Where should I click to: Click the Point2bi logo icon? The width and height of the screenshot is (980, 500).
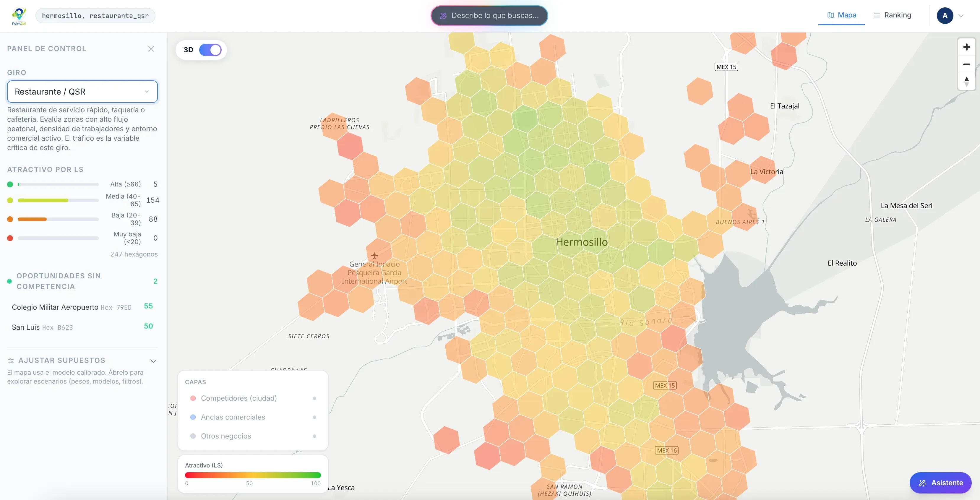click(19, 16)
